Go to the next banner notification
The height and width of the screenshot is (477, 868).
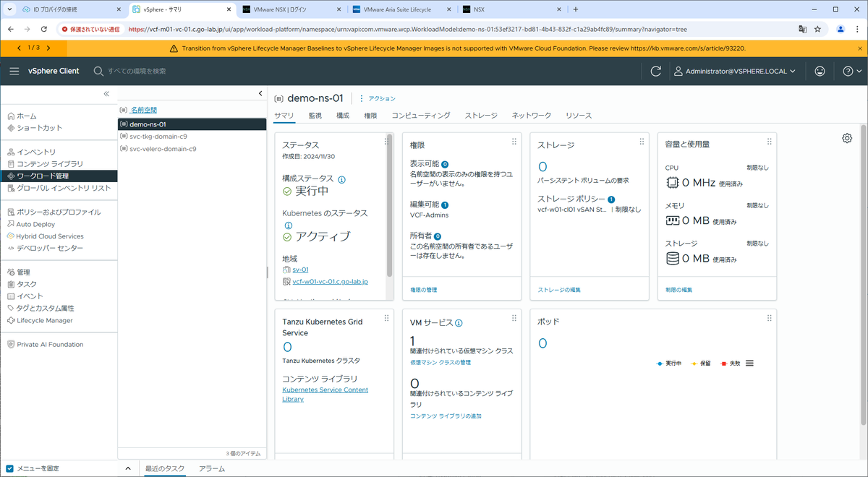48,48
